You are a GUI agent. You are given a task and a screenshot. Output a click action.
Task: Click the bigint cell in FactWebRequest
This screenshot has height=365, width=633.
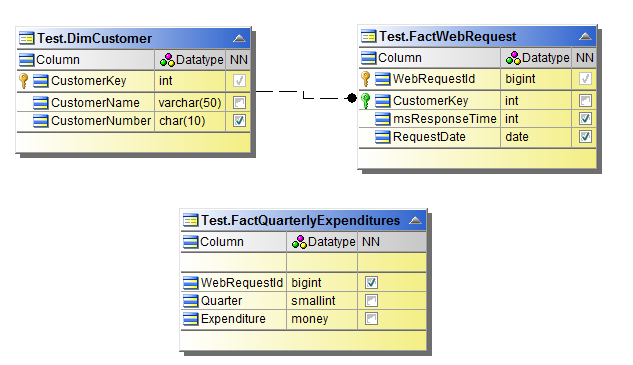tap(536, 79)
